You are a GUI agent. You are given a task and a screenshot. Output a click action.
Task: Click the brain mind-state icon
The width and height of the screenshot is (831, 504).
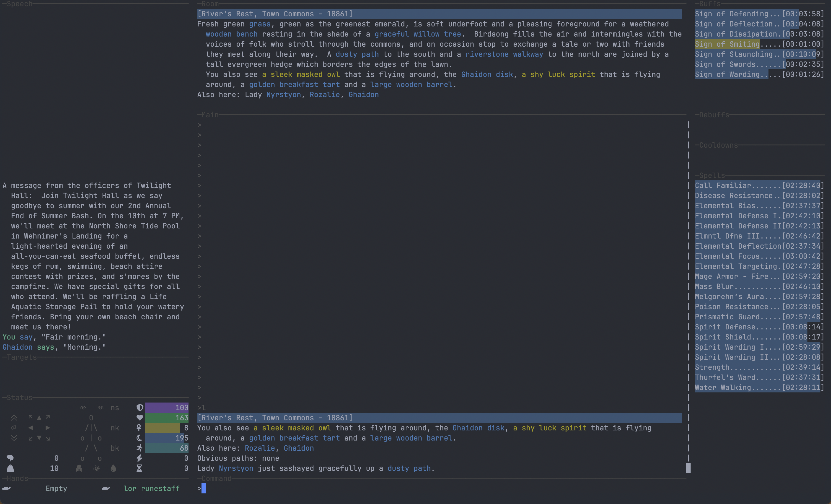click(x=10, y=458)
